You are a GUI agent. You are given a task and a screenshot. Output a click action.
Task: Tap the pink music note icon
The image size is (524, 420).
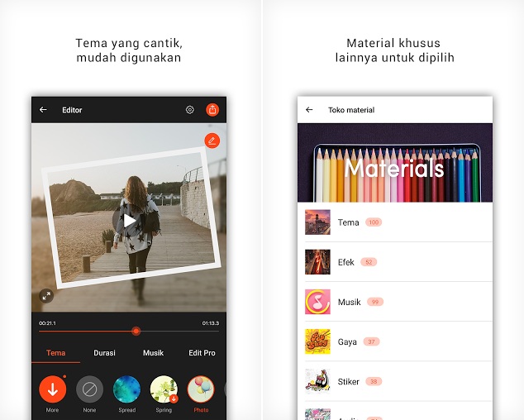point(317,302)
